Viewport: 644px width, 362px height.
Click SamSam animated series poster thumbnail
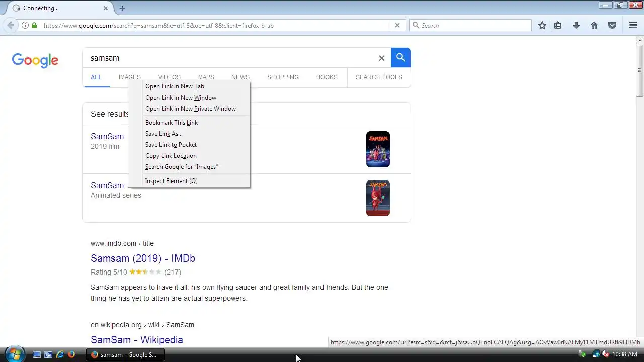(x=378, y=198)
